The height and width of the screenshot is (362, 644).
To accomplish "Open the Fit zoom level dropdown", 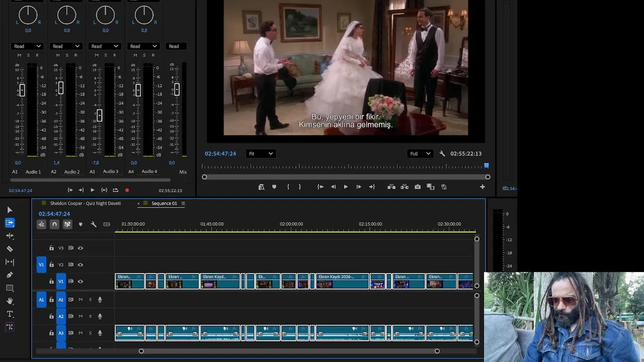I will click(261, 154).
